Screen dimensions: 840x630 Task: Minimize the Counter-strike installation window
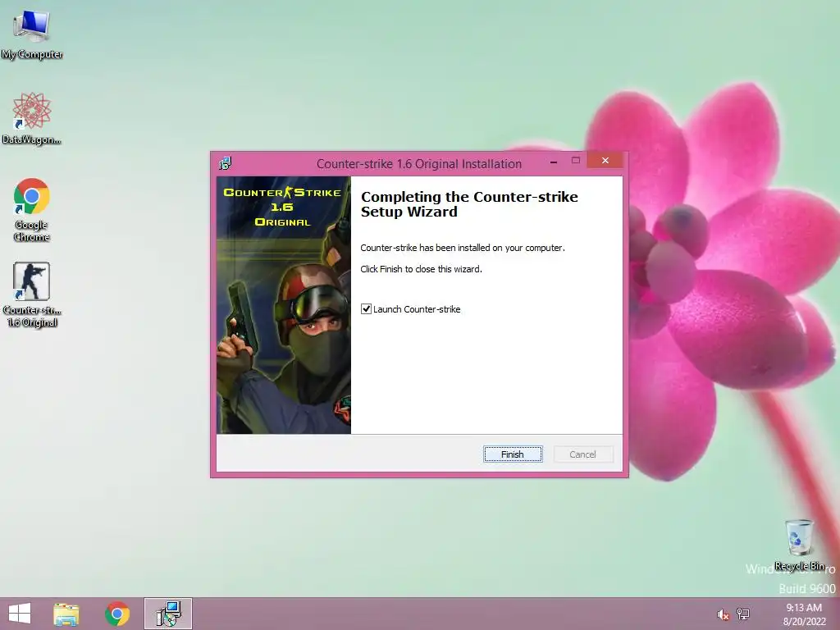[554, 162]
